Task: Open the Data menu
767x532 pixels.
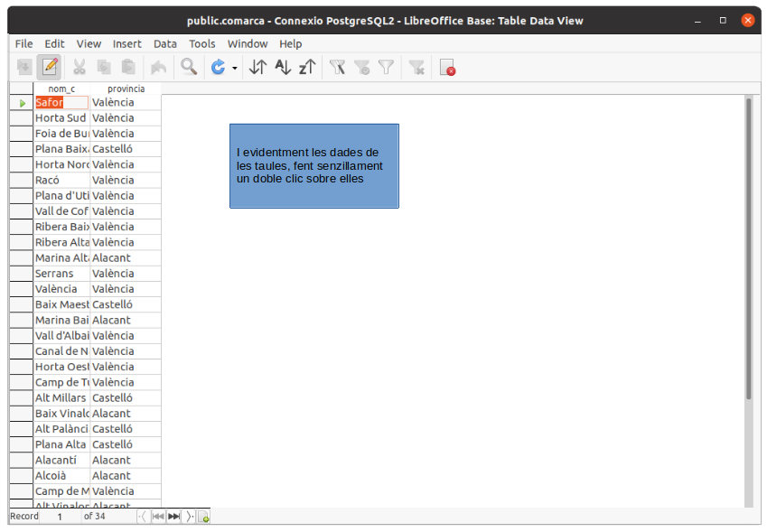Action: click(x=165, y=44)
